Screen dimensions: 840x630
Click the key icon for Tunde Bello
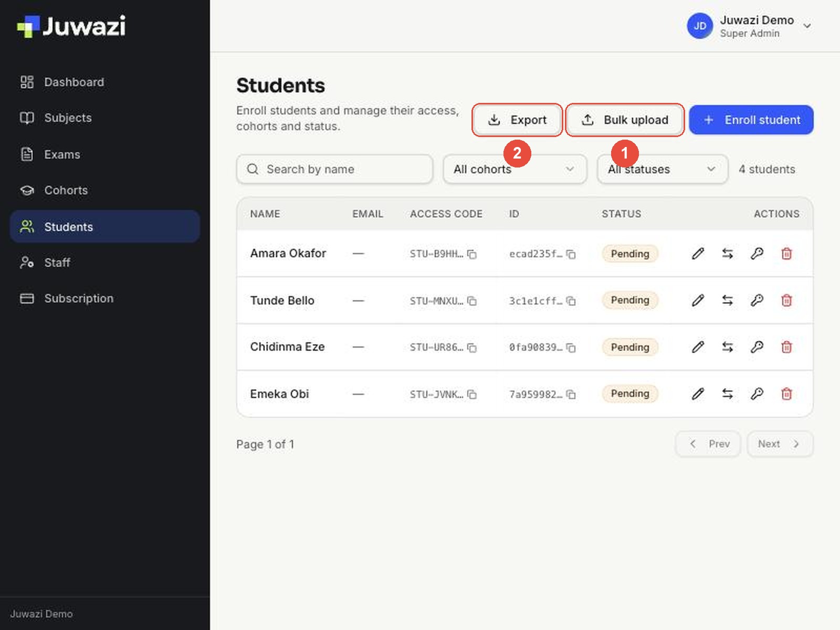tap(757, 300)
